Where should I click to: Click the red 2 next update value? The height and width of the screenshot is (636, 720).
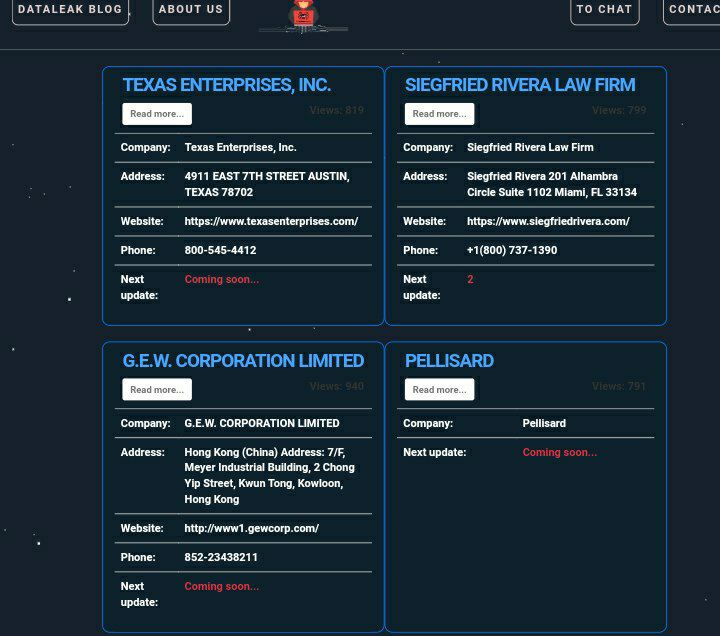pos(470,279)
